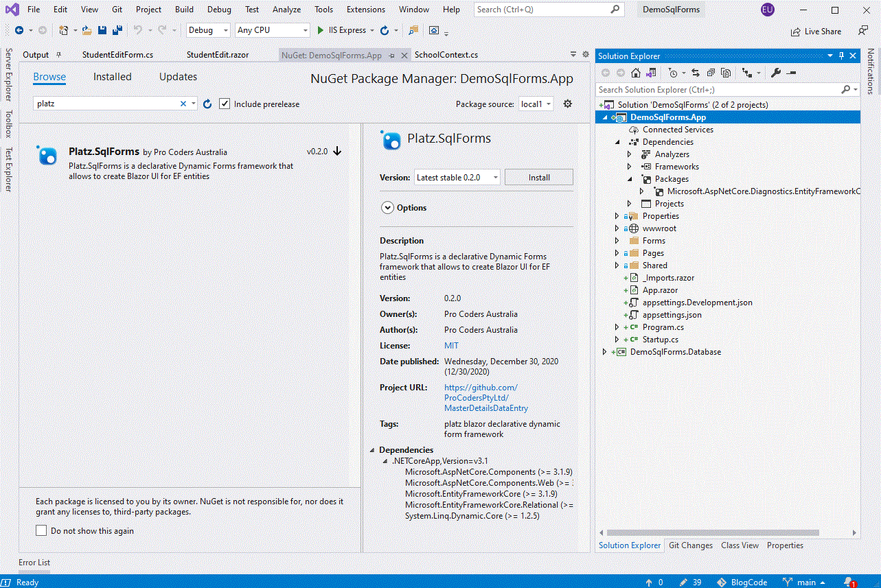This screenshot has height=588, width=881.
Task: Open the StudentEdit.razor tab
Action: (218, 55)
